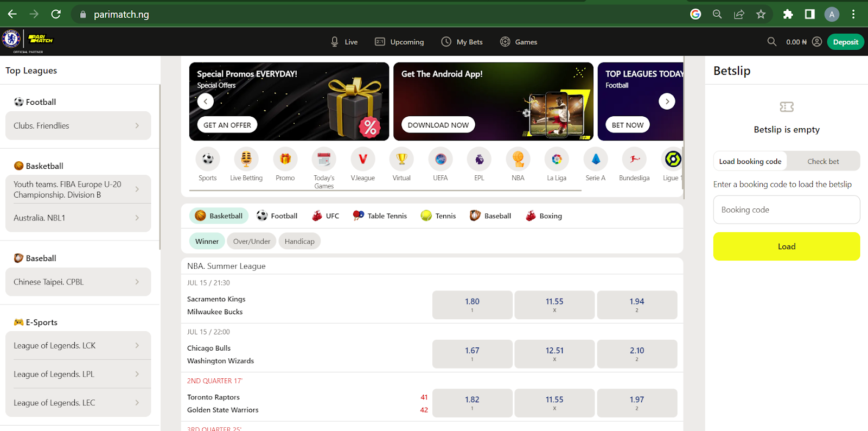Open Today's Games calendar icon
The height and width of the screenshot is (431, 868).
pos(324,159)
